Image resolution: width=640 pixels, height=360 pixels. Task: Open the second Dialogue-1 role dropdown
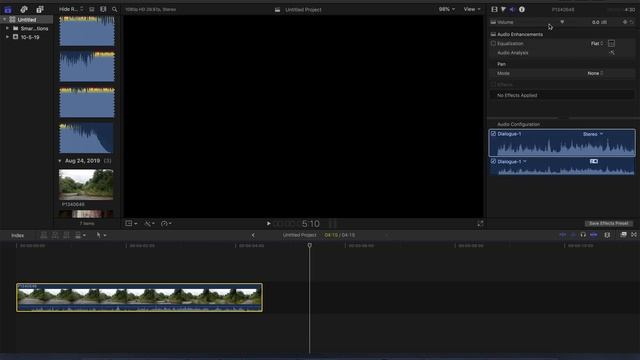[x=512, y=162]
